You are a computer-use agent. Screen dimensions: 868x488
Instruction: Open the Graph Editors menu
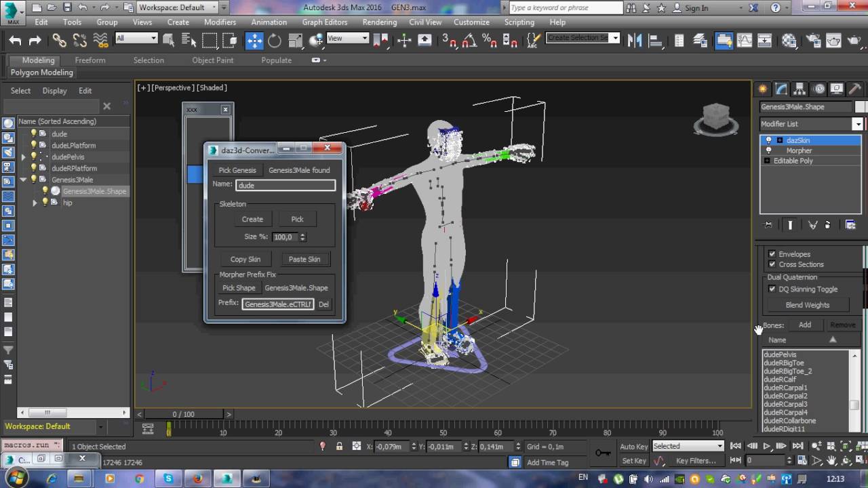[324, 22]
